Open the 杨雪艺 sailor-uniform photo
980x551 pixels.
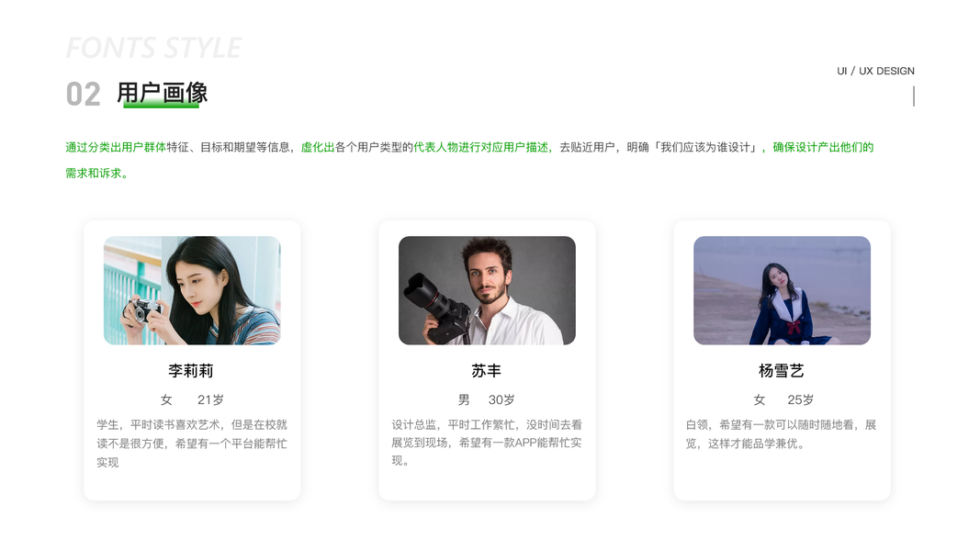(782, 290)
